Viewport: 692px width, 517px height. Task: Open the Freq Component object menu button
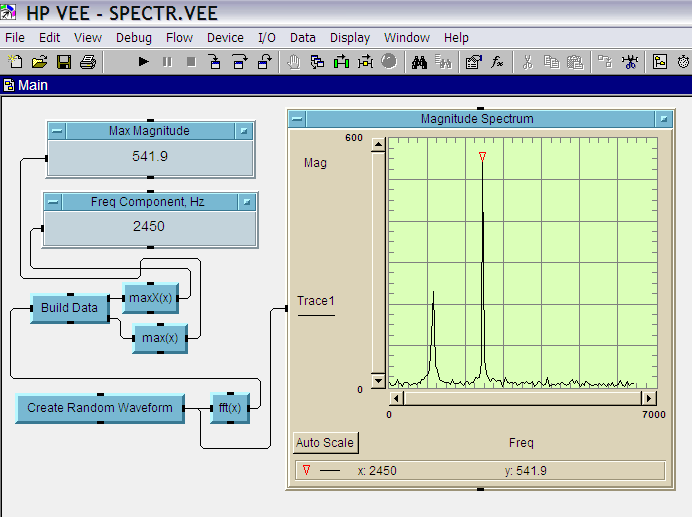click(x=53, y=202)
